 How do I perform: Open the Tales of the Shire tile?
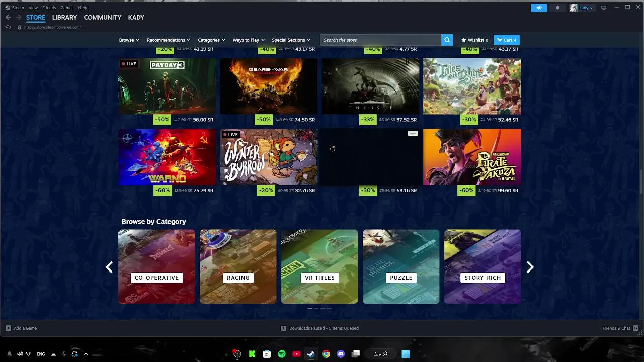(472, 86)
